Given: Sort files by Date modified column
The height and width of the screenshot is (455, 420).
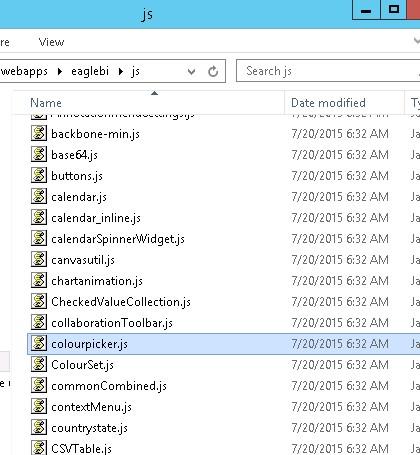Looking at the screenshot, I should point(328,103).
